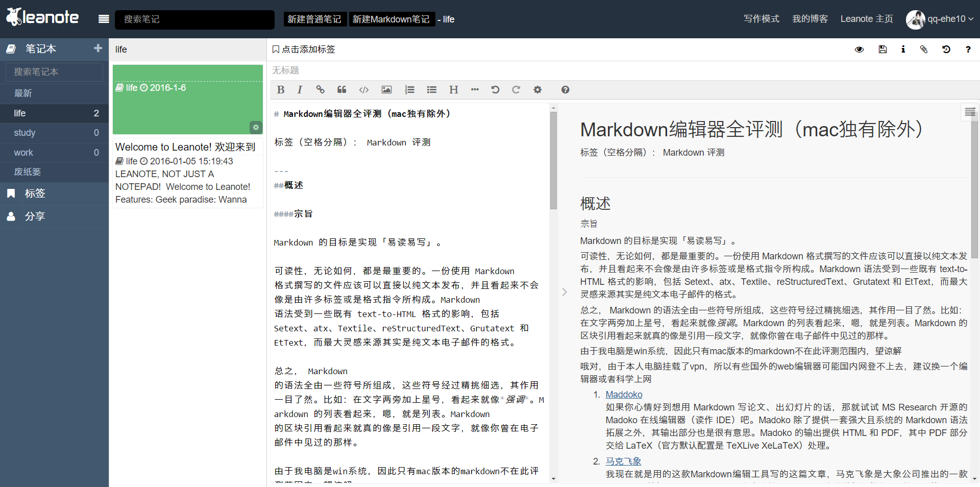Screen dimensions: 980x487
Task: Open note settings gear on life note
Action: click(256, 127)
